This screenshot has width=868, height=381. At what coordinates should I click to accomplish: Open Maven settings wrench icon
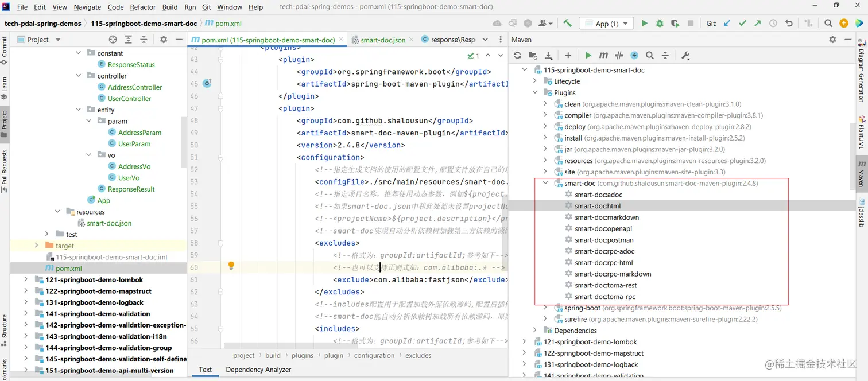point(685,56)
